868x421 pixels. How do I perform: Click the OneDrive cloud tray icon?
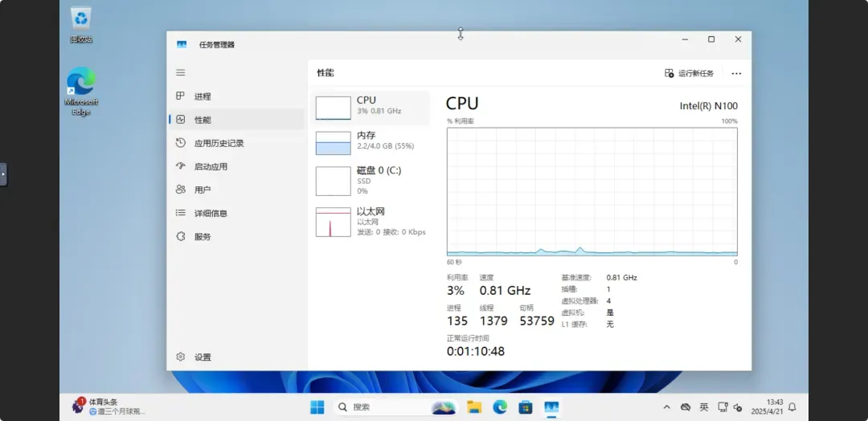tap(686, 407)
